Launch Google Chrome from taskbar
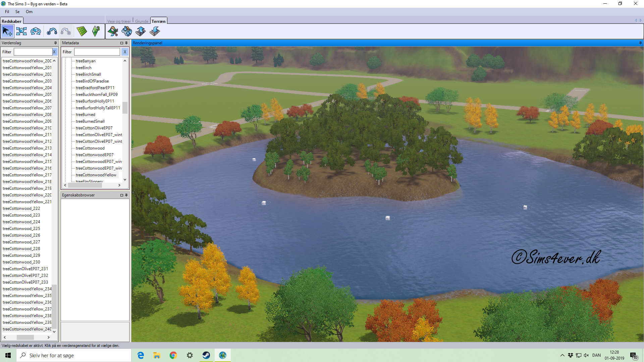This screenshot has width=644, height=362. tap(173, 355)
